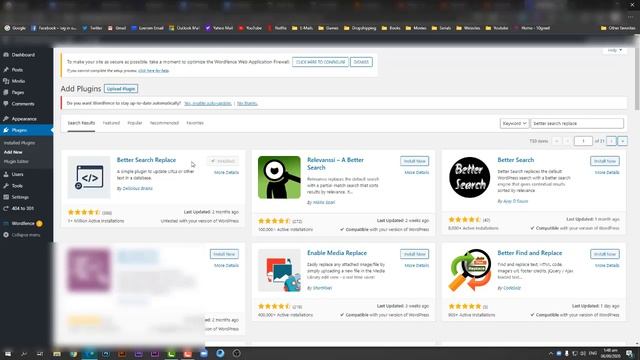This screenshot has width=640, height=360.
Task: Open the Appearance sidebar item
Action: [24, 119]
